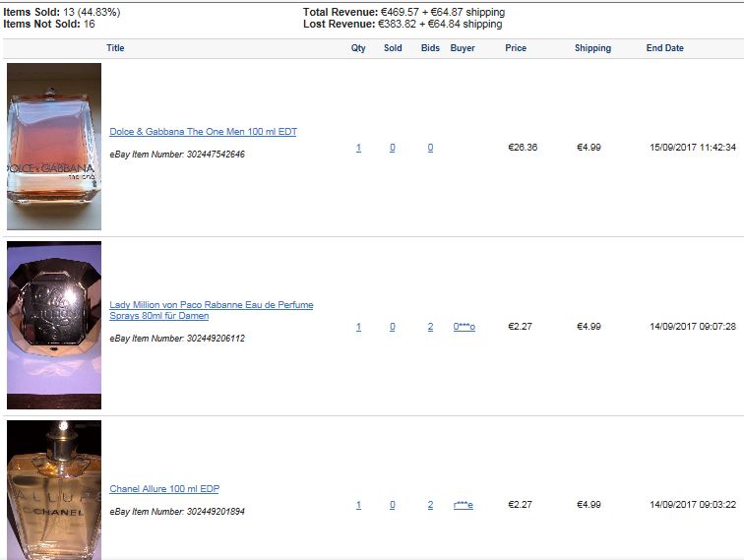The image size is (744, 560).
Task: Click the bids count for Chanel Allure
Action: pos(430,505)
